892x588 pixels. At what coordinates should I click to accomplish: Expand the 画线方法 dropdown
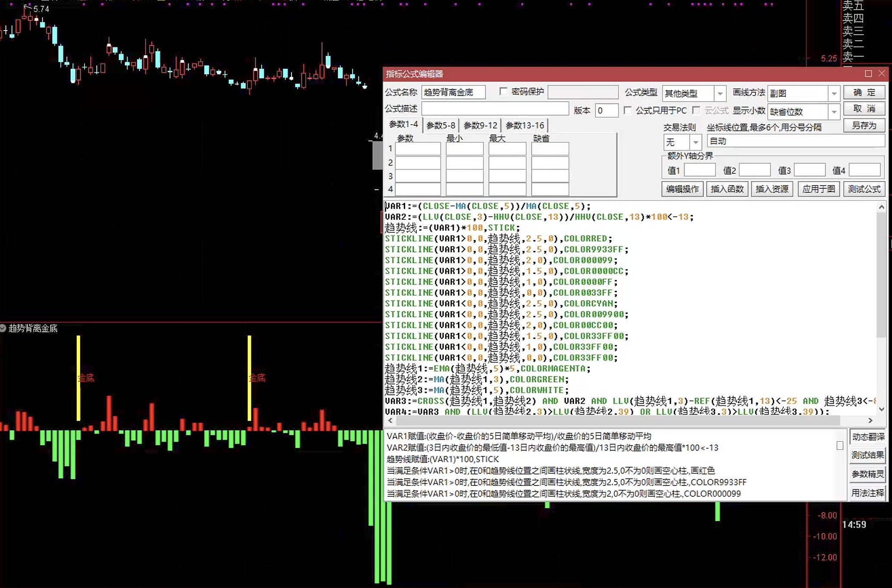pyautogui.click(x=834, y=93)
